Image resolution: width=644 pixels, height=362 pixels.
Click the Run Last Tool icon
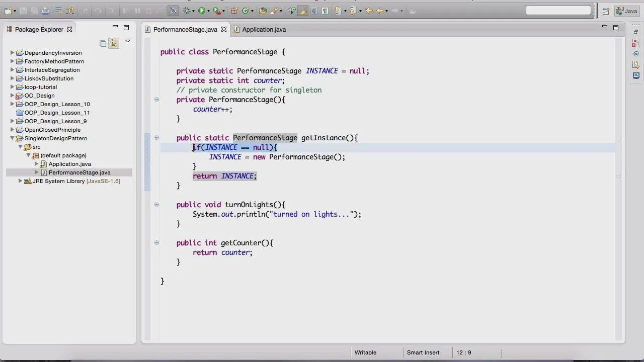pos(216,11)
